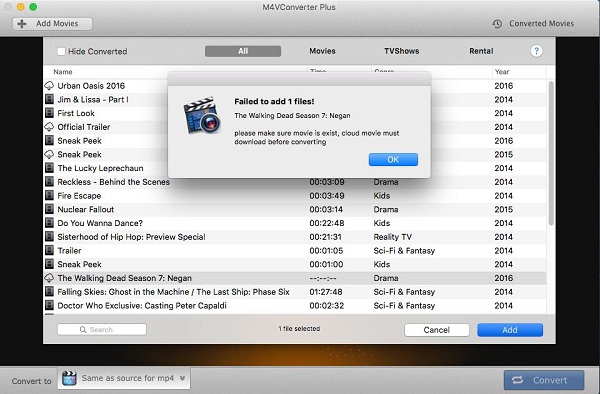Viewport: 600px width, 394px height.
Task: Click the blue Add button
Action: click(x=510, y=330)
